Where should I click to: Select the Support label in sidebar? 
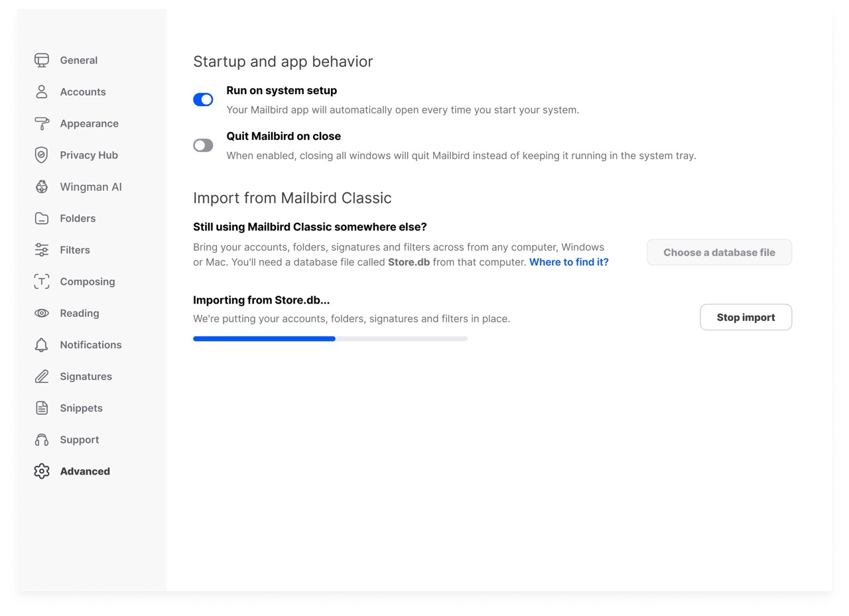80,440
